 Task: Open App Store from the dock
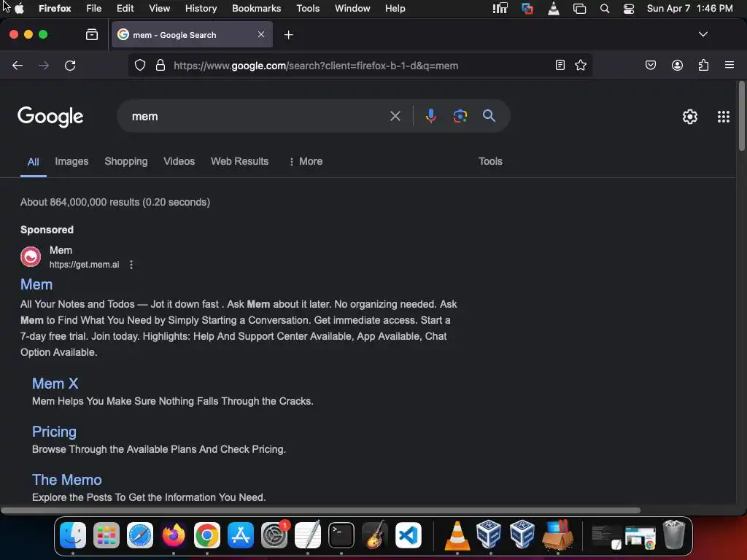pyautogui.click(x=241, y=535)
